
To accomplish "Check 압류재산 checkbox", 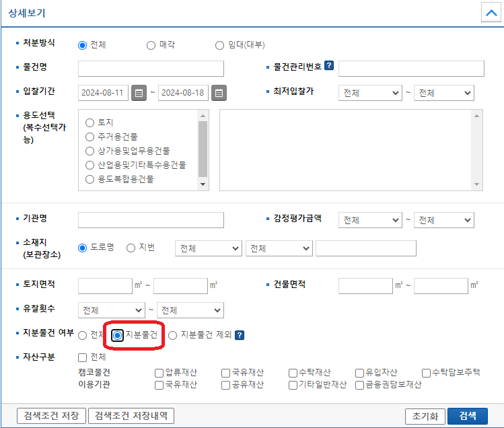I will tap(159, 373).
